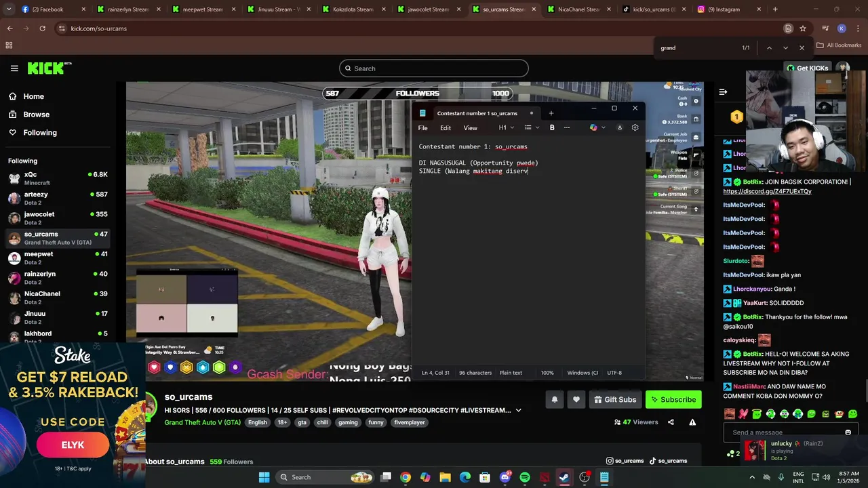Open the Windows Start menu

point(264,477)
